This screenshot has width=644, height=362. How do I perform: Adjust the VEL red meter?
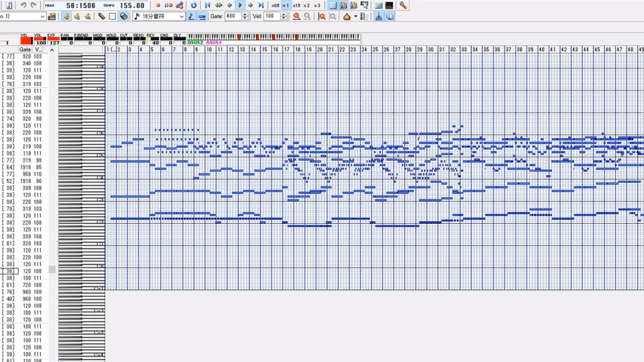tap(26, 40)
